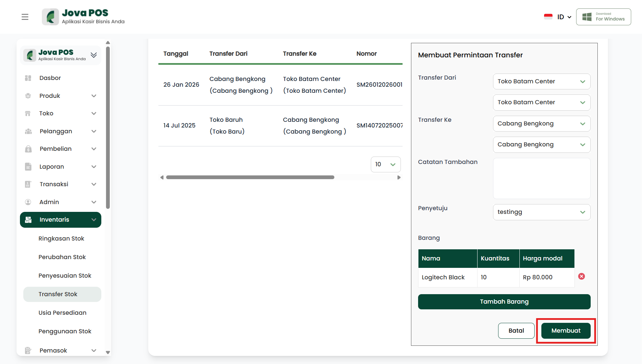Remove Logitech Black item with red X
The height and width of the screenshot is (364, 642).
[x=581, y=277]
